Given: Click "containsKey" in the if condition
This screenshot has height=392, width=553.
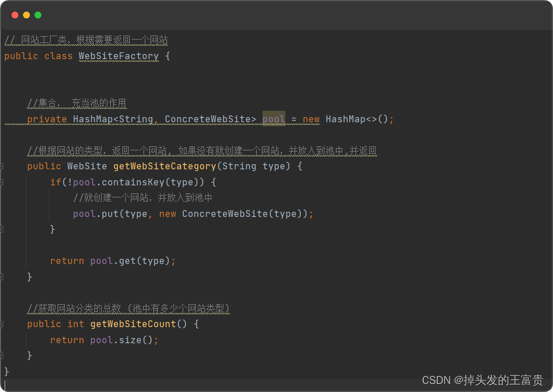Looking at the screenshot, I should [x=133, y=182].
